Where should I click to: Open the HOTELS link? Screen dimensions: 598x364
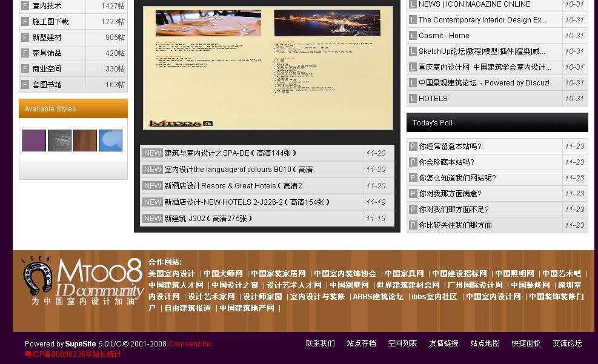click(433, 98)
